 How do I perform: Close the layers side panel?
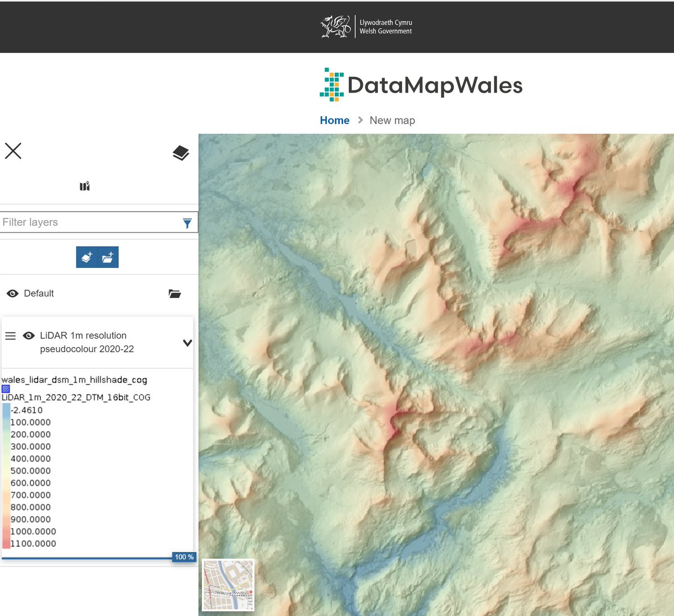click(13, 150)
